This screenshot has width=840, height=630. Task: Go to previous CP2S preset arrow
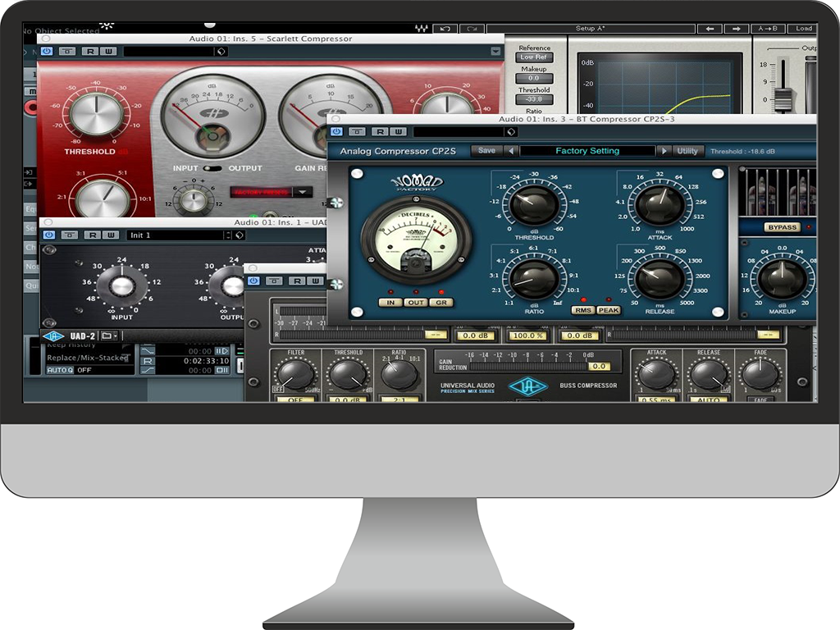511,151
